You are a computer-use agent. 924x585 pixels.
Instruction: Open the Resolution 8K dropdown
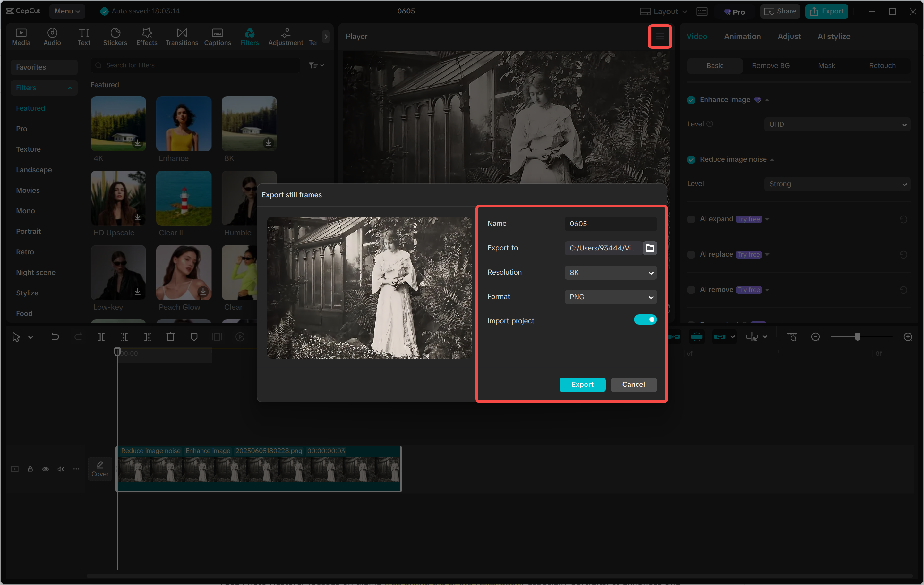(x=611, y=272)
